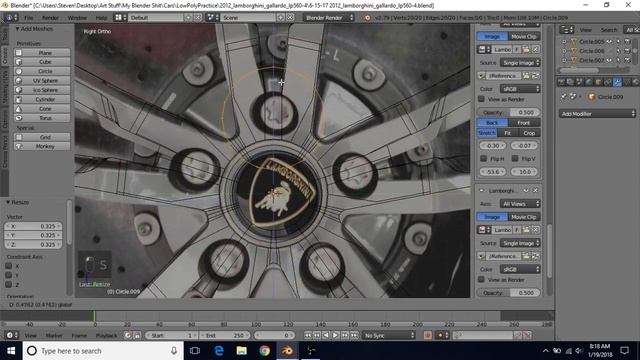Open the timeline Playback menu

pyautogui.click(x=107, y=335)
